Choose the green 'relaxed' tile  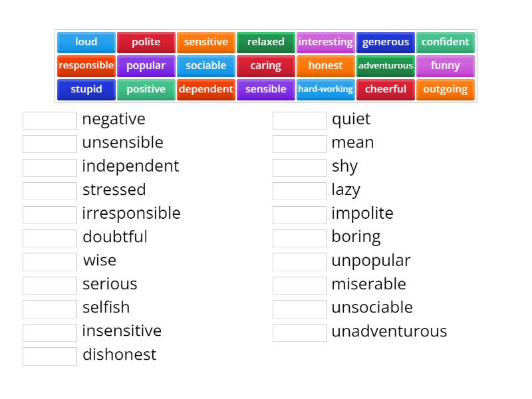pos(265,42)
